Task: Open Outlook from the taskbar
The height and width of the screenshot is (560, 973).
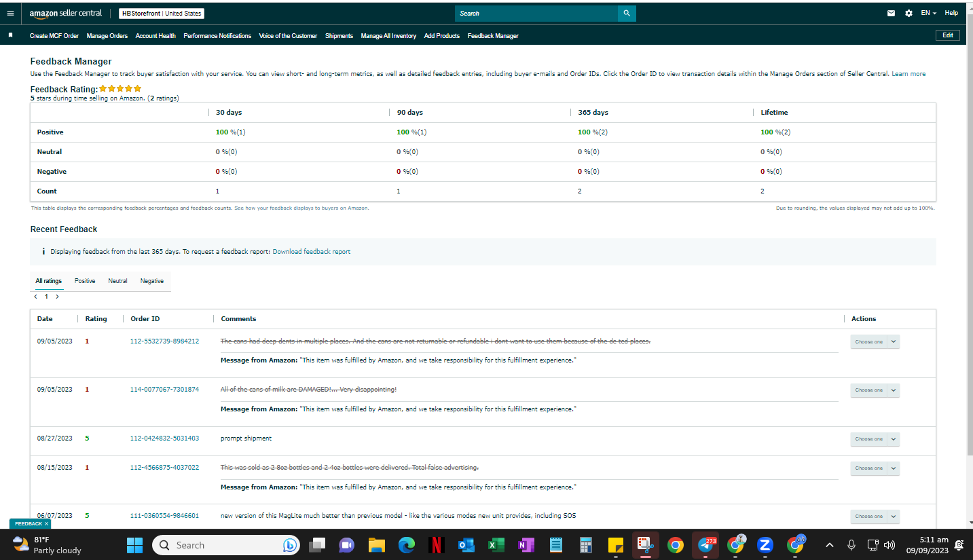Action: pos(466,545)
